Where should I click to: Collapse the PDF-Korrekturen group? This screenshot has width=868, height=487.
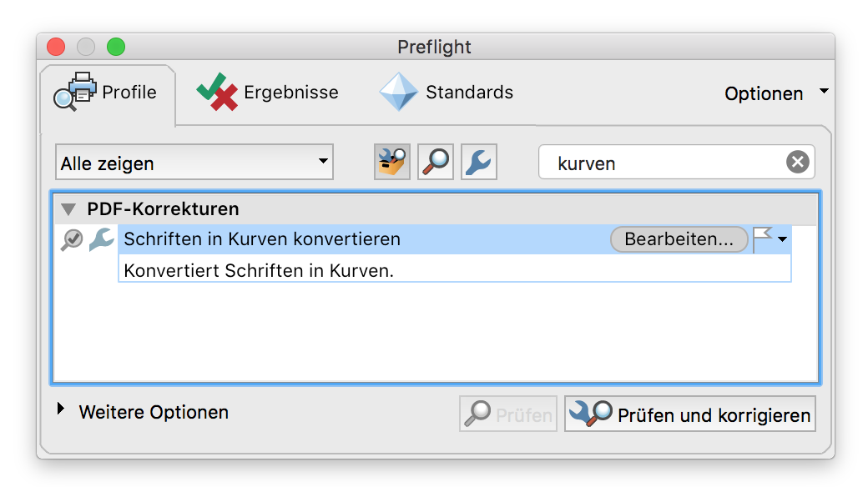68,210
